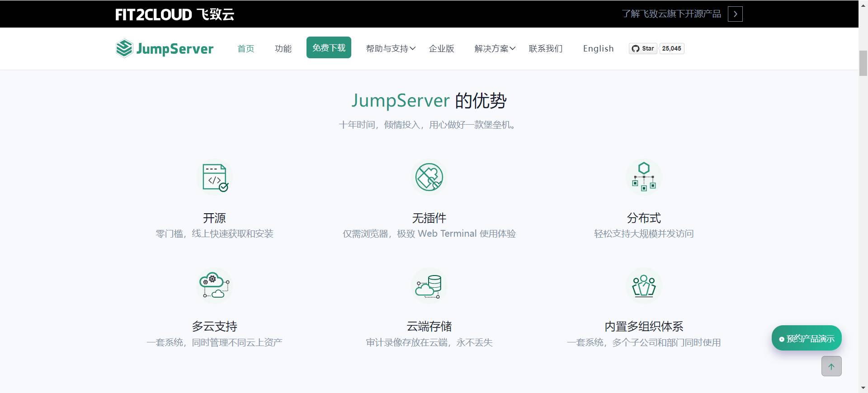The width and height of the screenshot is (868, 393).
Task: Click the 无插件 plugin-free icon
Action: (429, 177)
